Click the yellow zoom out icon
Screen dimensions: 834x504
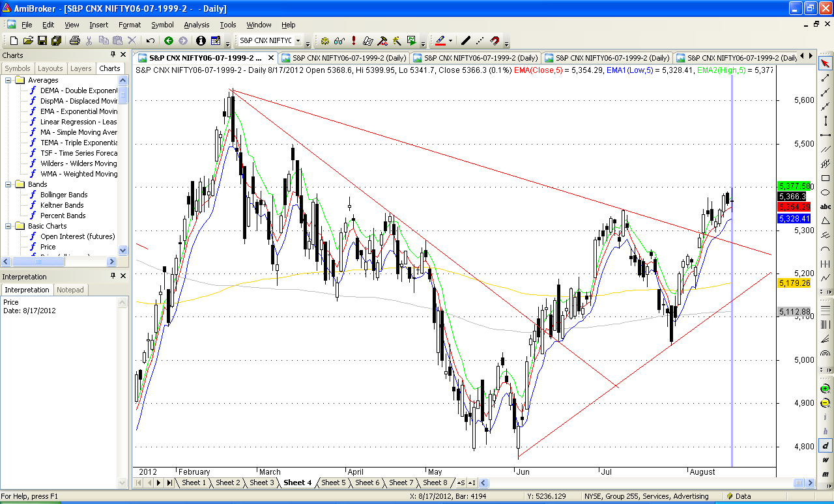(x=826, y=402)
